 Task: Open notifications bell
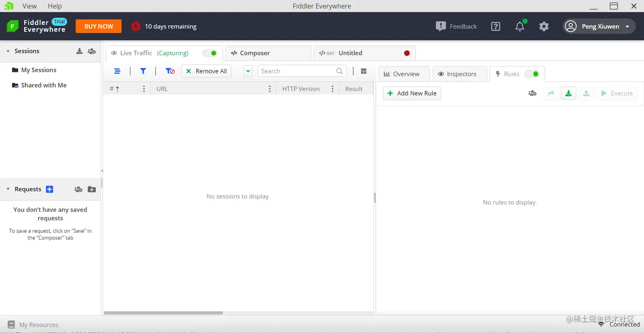coord(520,26)
